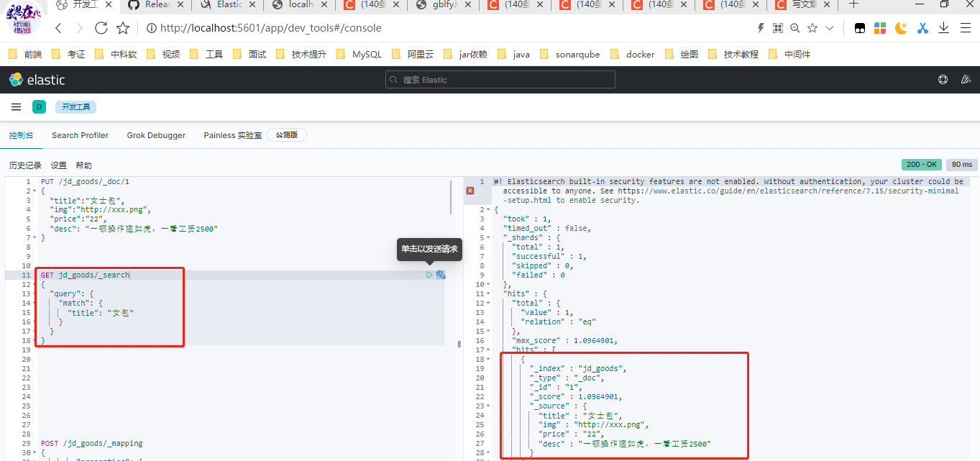The width and height of the screenshot is (980, 461).
Task: Go back with the browser back arrow
Action: point(59,28)
